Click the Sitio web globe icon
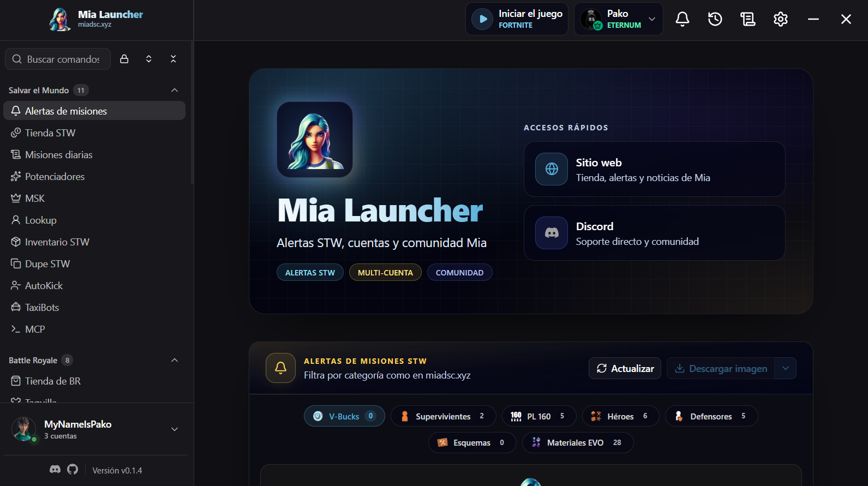The image size is (868, 486). pos(552,169)
